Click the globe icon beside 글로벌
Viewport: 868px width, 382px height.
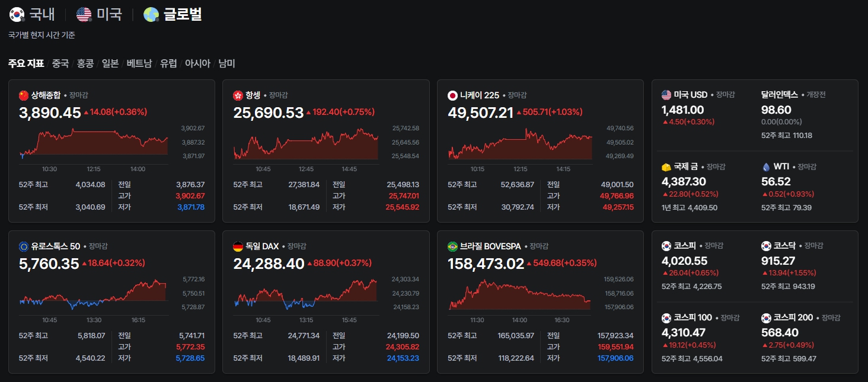(151, 14)
